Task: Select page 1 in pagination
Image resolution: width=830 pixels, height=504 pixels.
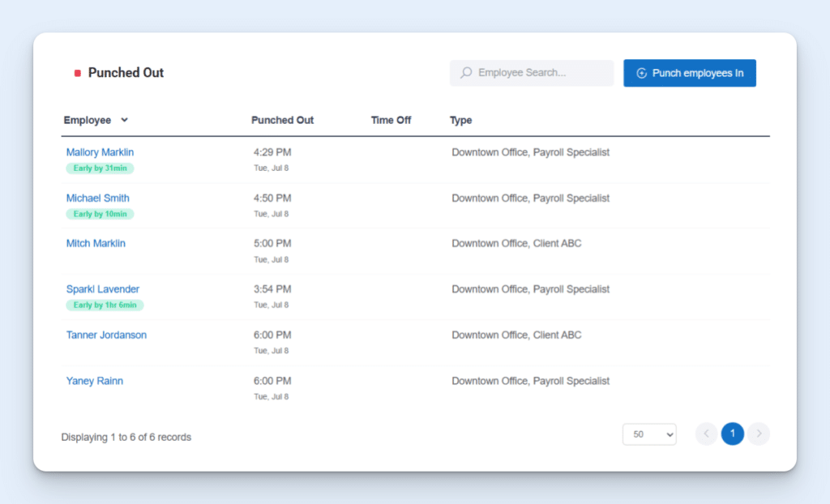Action: point(733,434)
